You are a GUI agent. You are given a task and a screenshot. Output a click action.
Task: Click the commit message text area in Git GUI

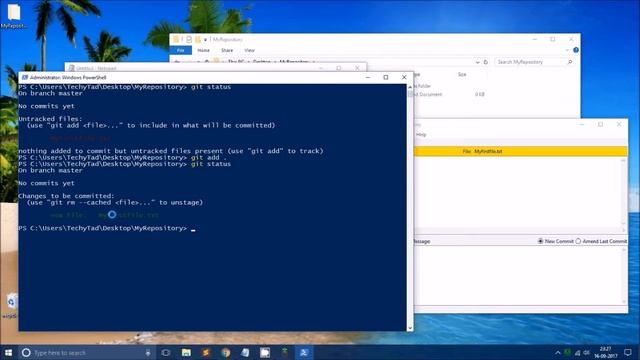(518, 276)
